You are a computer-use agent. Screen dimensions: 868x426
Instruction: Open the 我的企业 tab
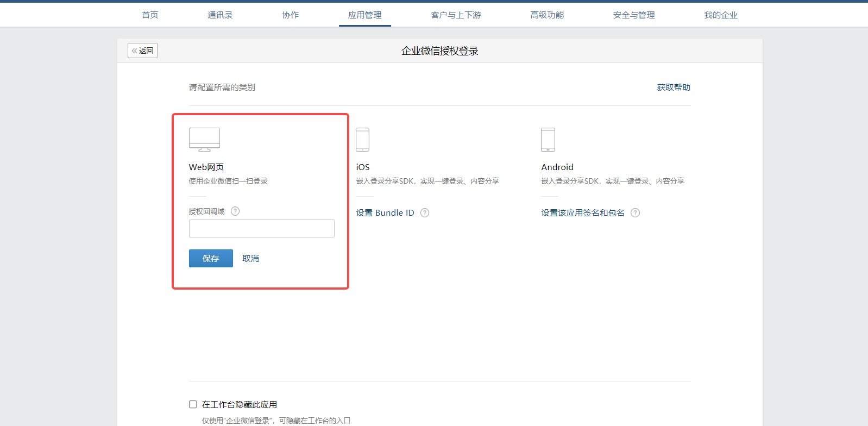pos(721,15)
